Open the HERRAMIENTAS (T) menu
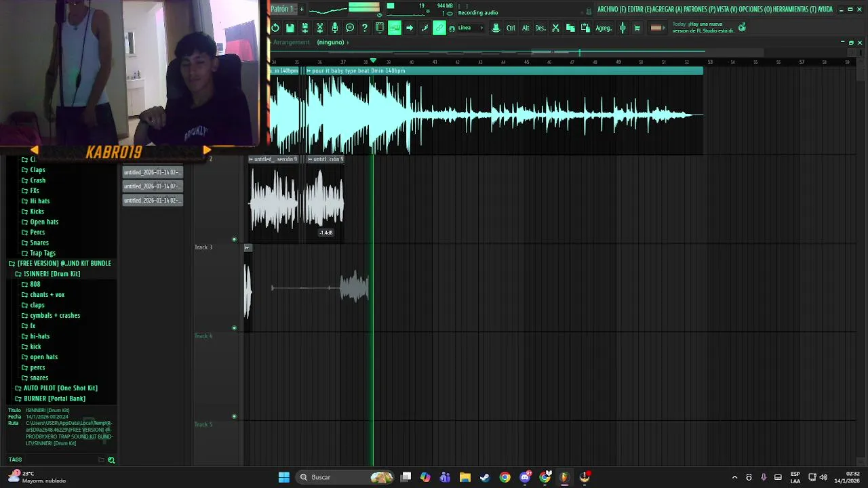Screen dimensions: 868x488 [795, 9]
